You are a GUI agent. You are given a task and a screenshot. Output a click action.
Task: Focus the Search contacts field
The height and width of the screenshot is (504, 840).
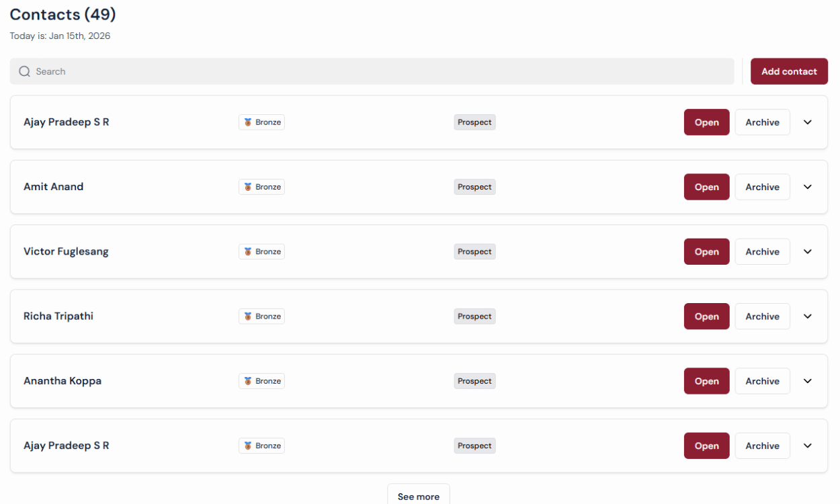click(x=376, y=71)
